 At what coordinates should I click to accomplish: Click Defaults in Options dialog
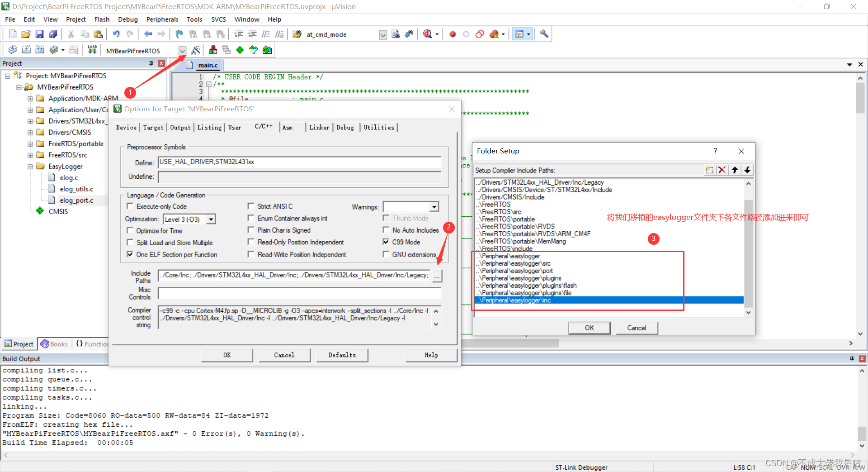342,355
